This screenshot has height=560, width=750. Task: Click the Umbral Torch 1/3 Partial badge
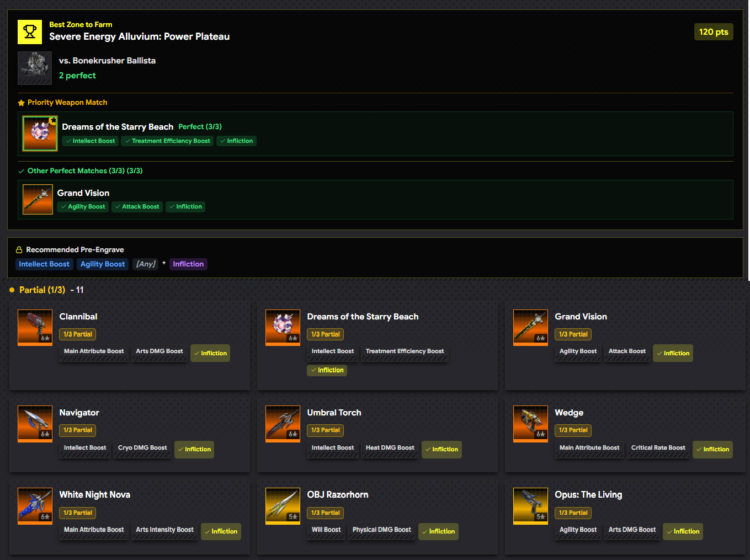click(x=326, y=430)
